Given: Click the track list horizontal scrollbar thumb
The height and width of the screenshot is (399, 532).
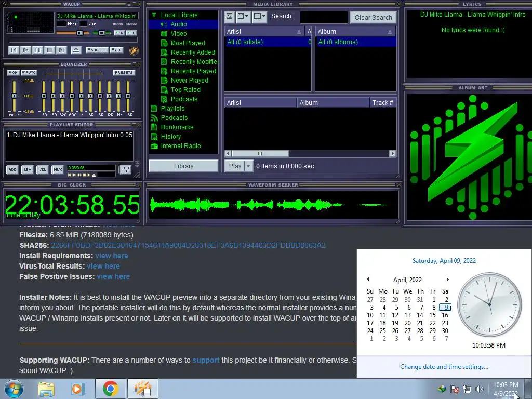Looking at the screenshot, I should tap(260, 154).
